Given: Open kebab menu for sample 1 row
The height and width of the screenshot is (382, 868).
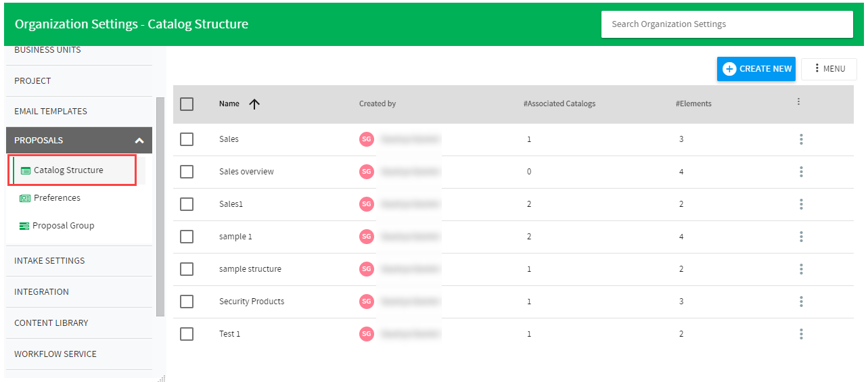Looking at the screenshot, I should (801, 237).
